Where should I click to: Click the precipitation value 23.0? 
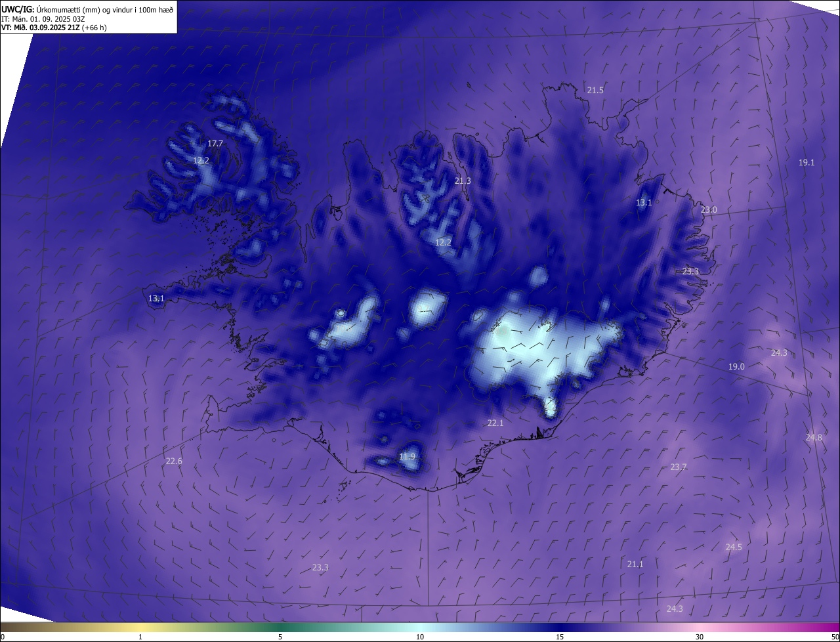click(709, 209)
